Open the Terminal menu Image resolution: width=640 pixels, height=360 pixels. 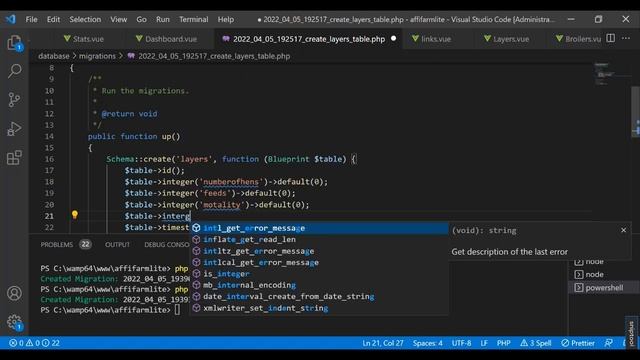[193, 19]
